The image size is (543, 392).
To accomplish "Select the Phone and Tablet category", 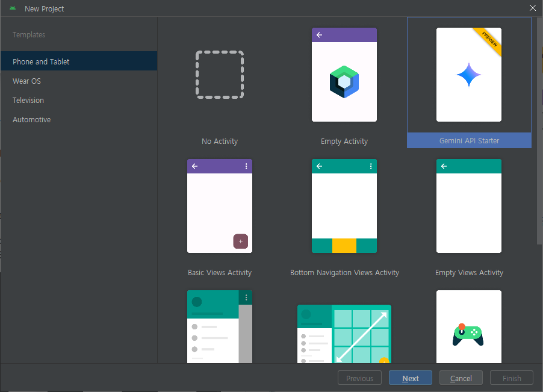I will (40, 61).
